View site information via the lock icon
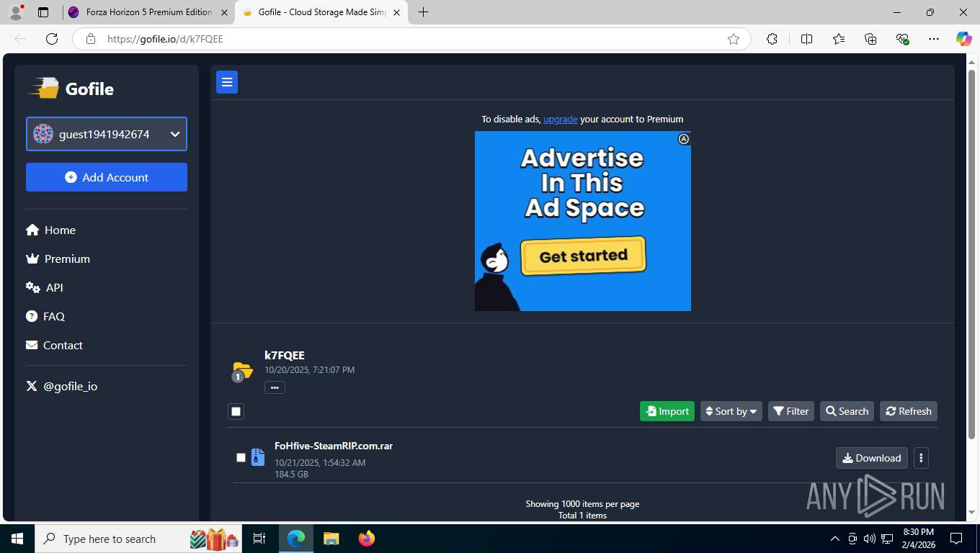This screenshot has height=553, width=980. pos(91,39)
